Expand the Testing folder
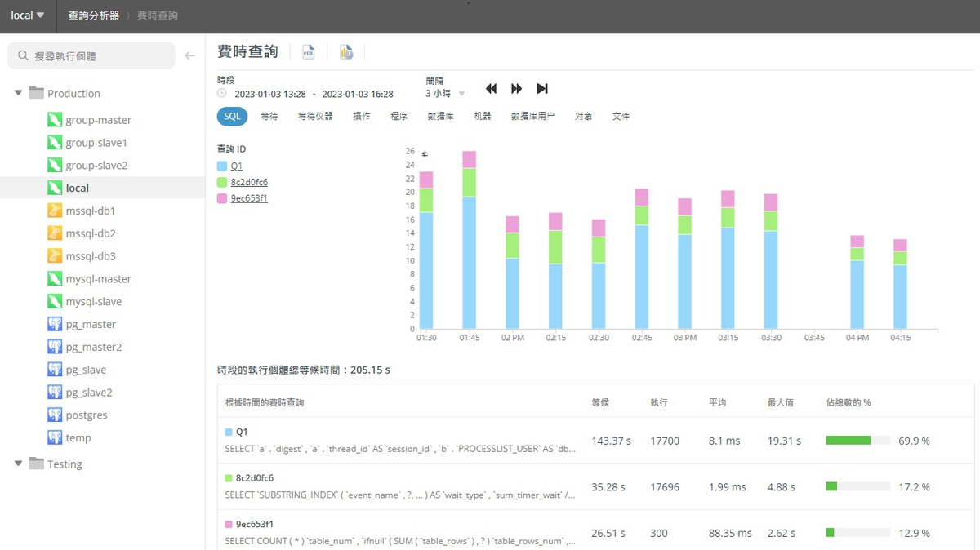Image resolution: width=980 pixels, height=550 pixels. (18, 464)
